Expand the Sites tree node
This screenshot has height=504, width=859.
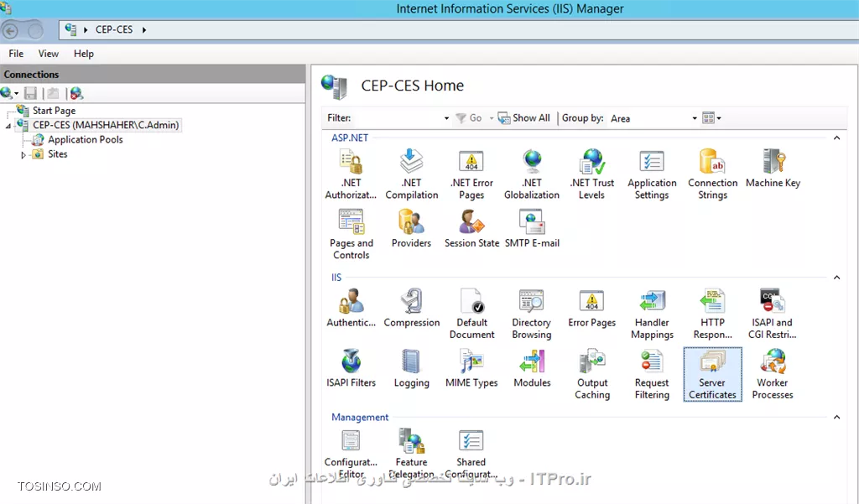23,155
